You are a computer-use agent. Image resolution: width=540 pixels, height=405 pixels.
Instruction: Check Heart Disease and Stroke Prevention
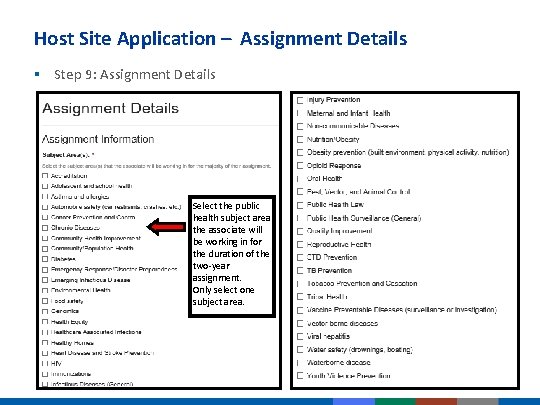[x=45, y=353]
